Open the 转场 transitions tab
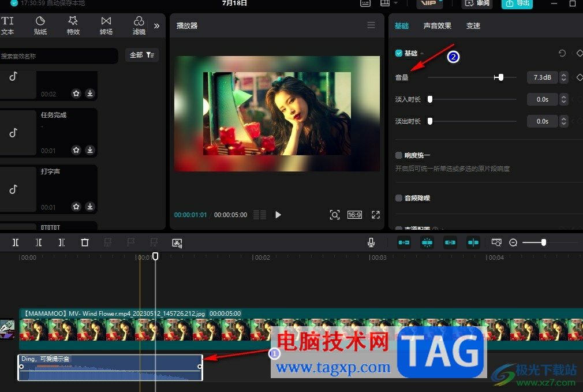The width and height of the screenshot is (583, 392). click(x=106, y=25)
